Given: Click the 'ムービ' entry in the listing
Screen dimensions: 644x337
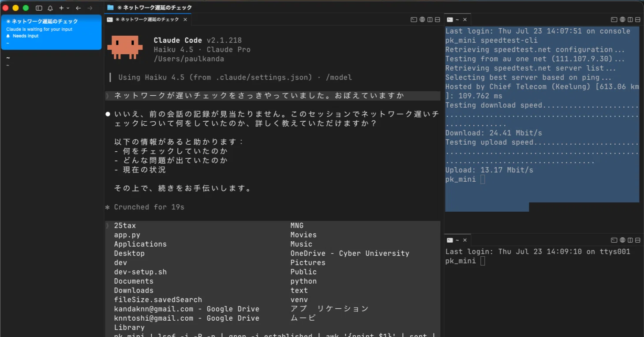Looking at the screenshot, I should pos(303,318).
